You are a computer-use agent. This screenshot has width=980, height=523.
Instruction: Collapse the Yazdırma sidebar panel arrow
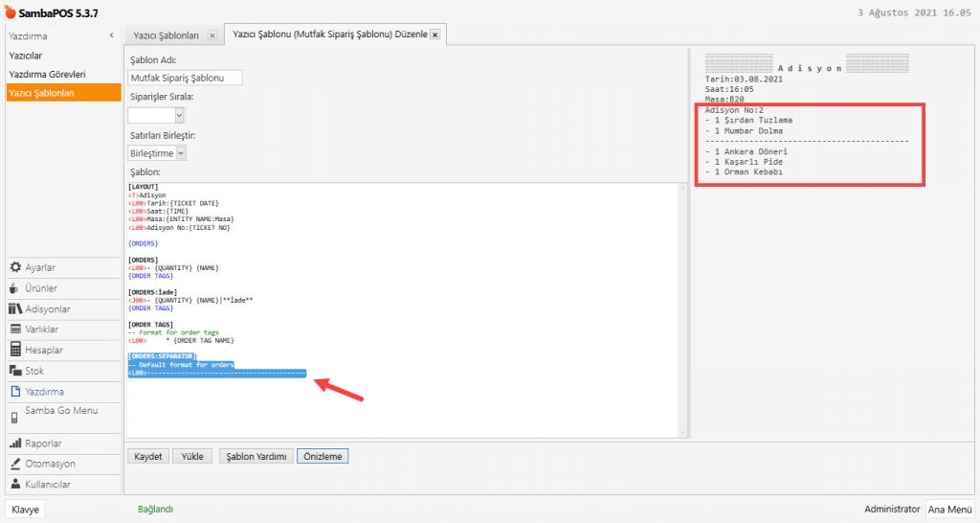pyautogui.click(x=112, y=35)
